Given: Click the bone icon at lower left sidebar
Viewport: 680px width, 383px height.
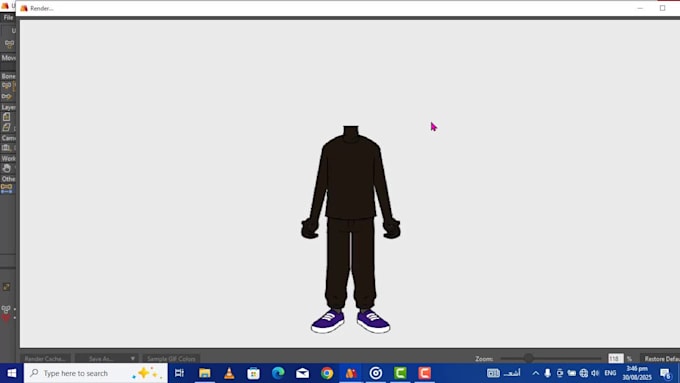Looking at the screenshot, I should coord(6,309).
